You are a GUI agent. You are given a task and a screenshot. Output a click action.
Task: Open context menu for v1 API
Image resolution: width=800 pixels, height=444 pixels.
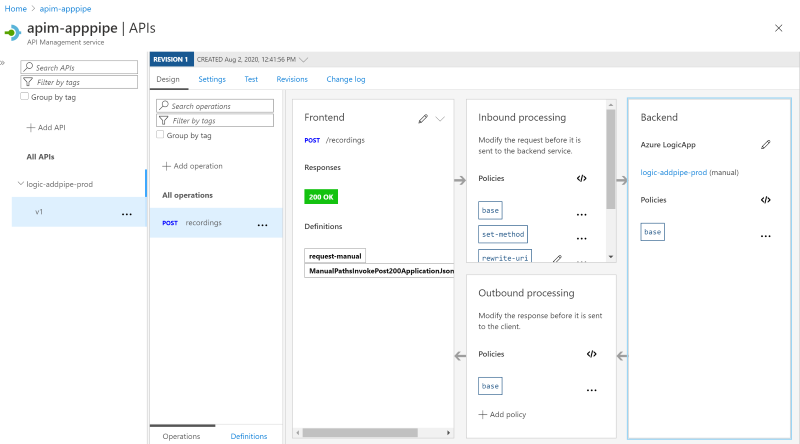click(127, 214)
